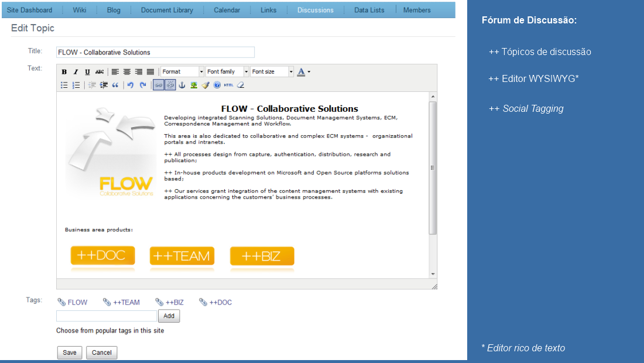Click the editor scroll up arrow
Viewport: 644px width, 363px height.
(433, 97)
